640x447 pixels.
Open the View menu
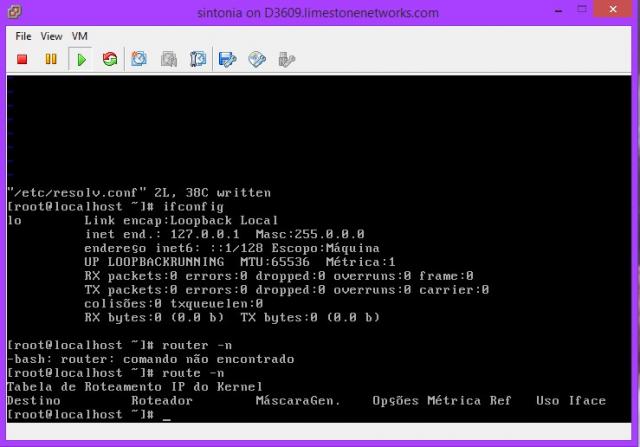[x=51, y=36]
